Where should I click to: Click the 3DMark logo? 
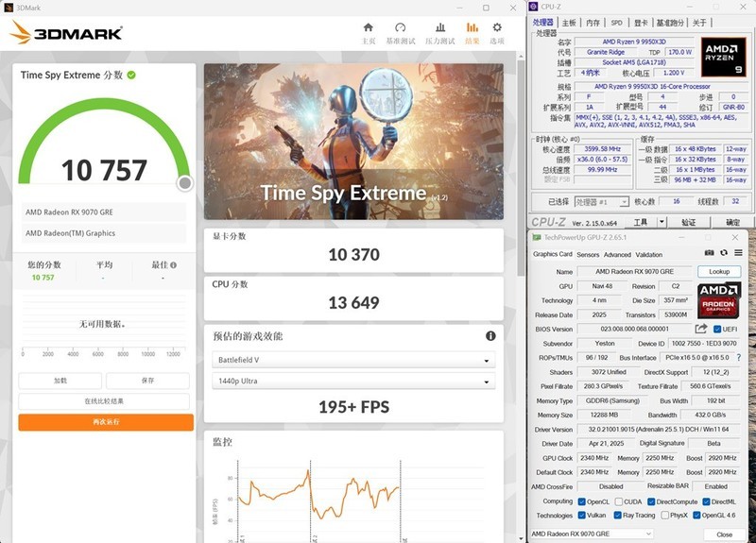coord(66,32)
